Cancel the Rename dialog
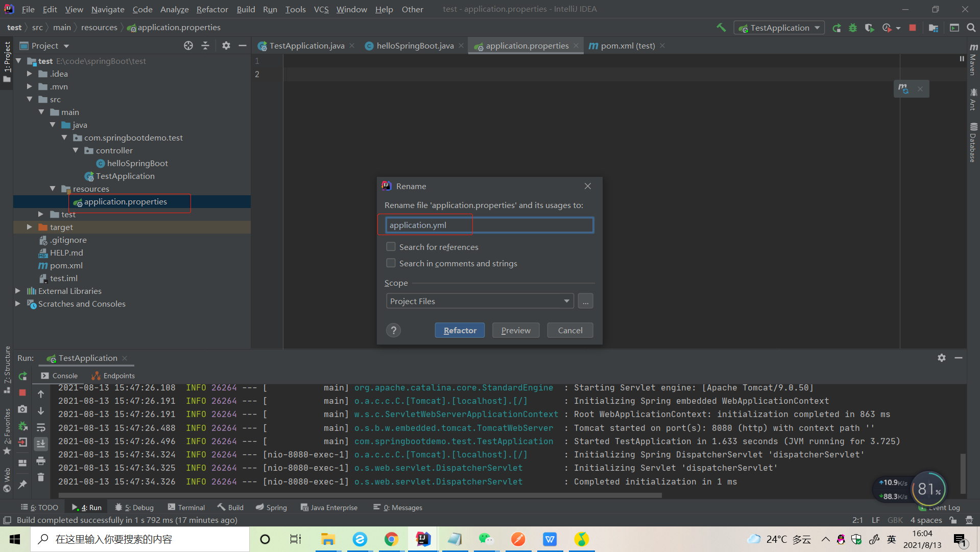 [570, 330]
